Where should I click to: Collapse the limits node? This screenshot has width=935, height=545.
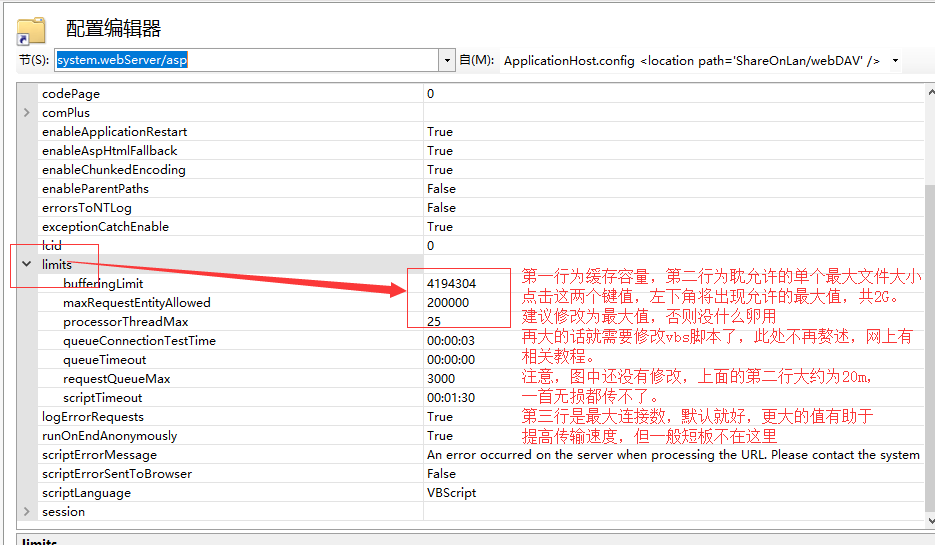coord(26,264)
